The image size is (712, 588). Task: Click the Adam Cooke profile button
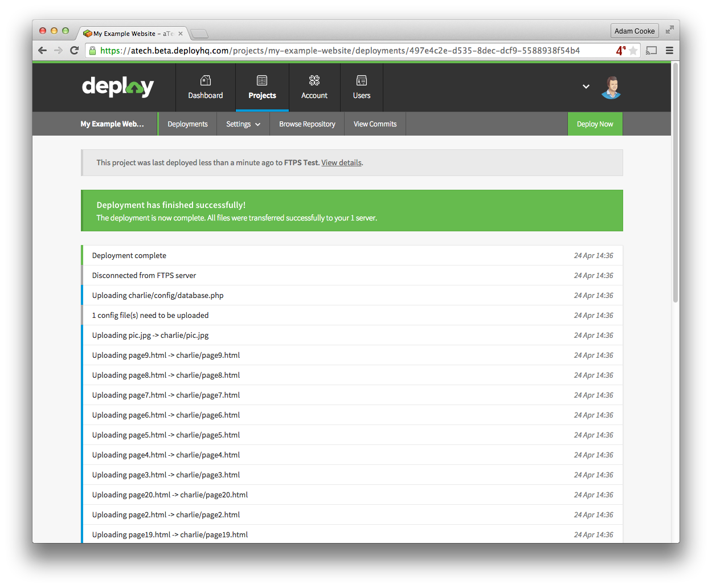click(x=634, y=30)
